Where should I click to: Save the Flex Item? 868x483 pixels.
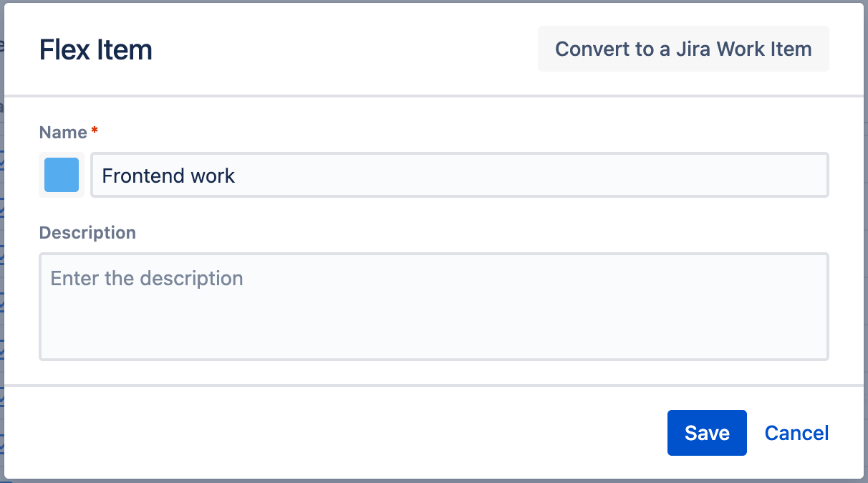tap(707, 433)
